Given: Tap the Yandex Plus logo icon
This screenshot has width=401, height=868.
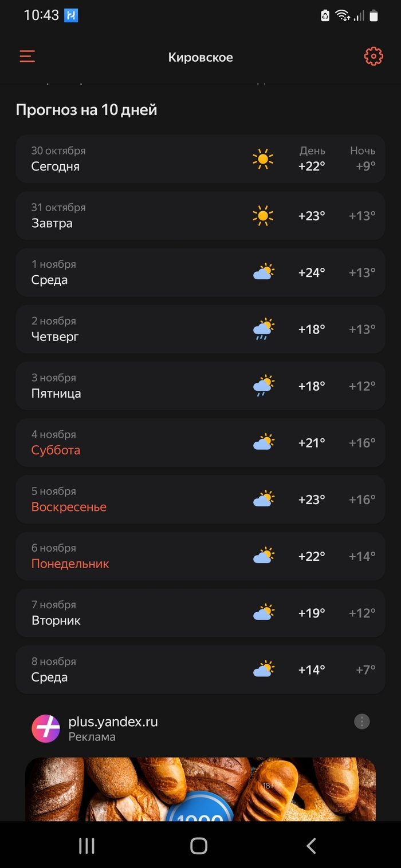Looking at the screenshot, I should 46,729.
